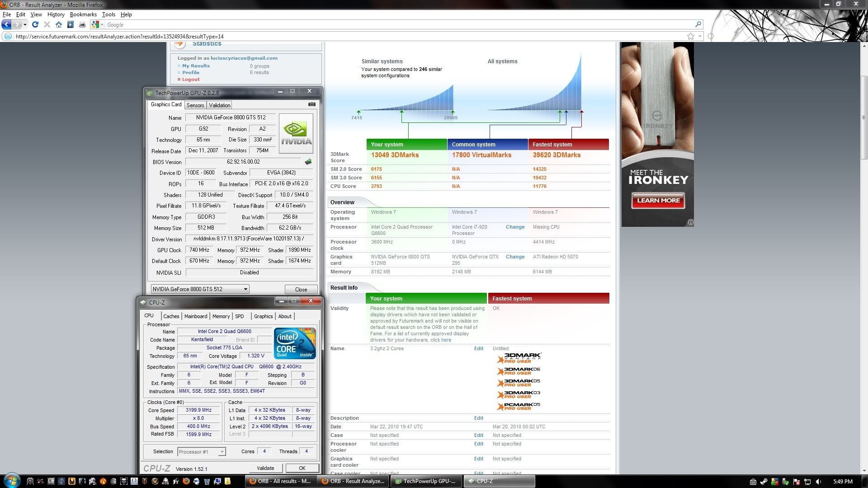Screen dimensions: 868x488
Task: Switch to TechPowerUp GPU-Z taskbar button
Action: click(427, 481)
